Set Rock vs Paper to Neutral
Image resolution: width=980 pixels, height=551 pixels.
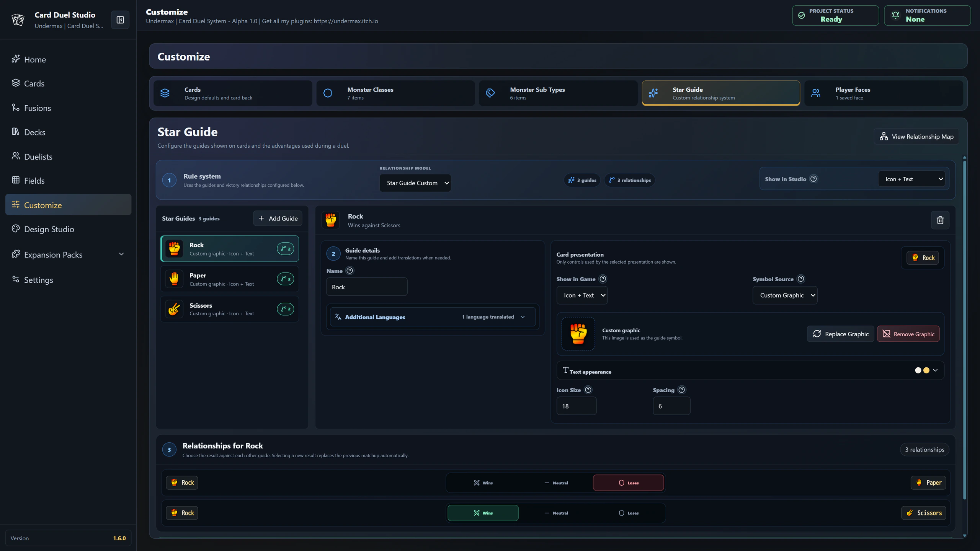coord(556,483)
